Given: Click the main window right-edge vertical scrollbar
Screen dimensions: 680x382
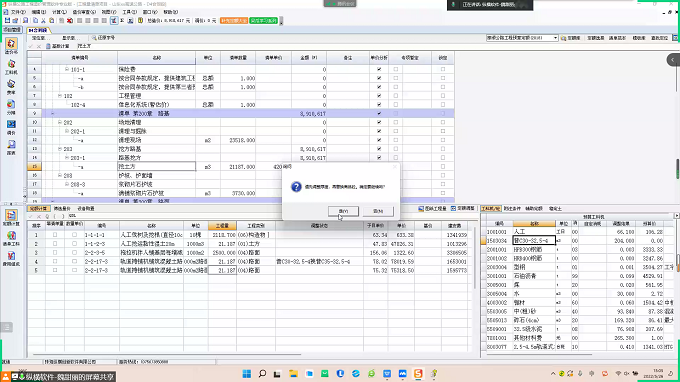Looking at the screenshot, I should pos(678,169).
